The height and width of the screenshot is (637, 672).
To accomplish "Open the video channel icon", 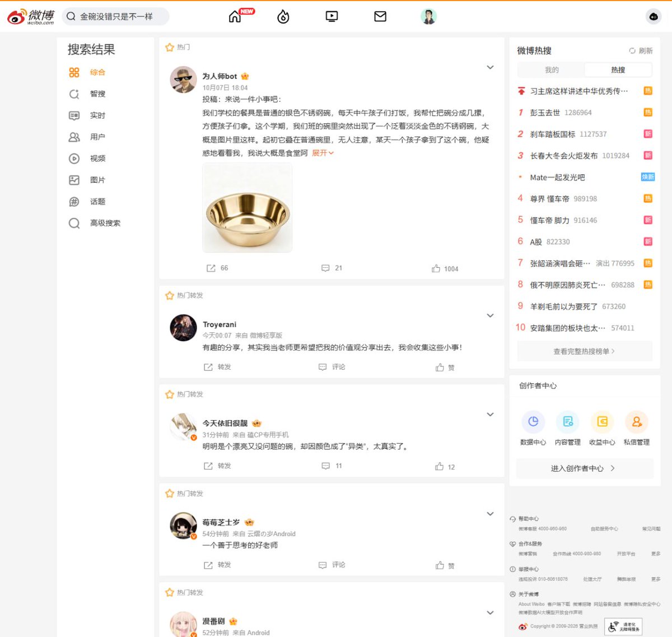I will tap(332, 17).
